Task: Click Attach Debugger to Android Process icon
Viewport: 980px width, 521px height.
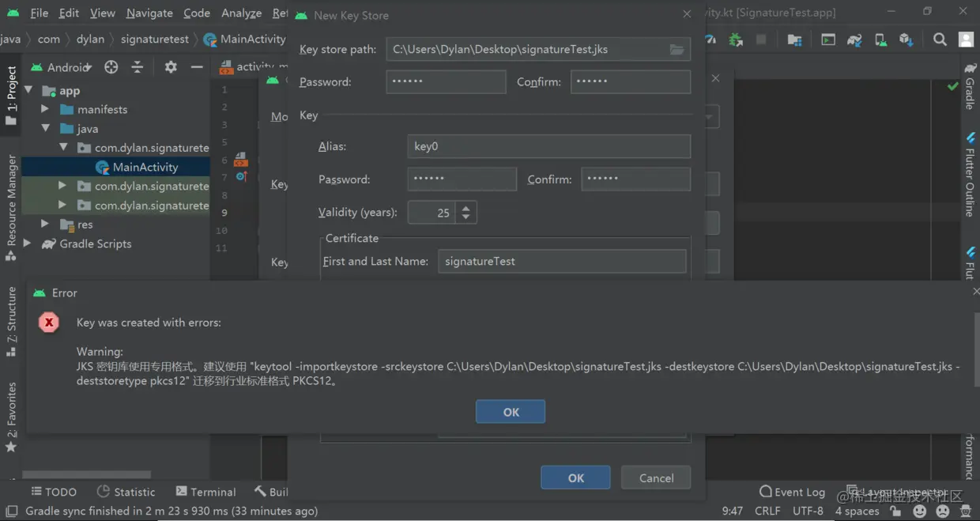Action: (x=736, y=40)
